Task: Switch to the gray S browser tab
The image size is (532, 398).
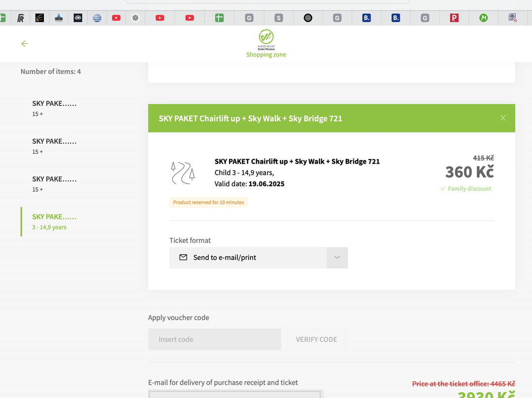Action: click(x=278, y=18)
